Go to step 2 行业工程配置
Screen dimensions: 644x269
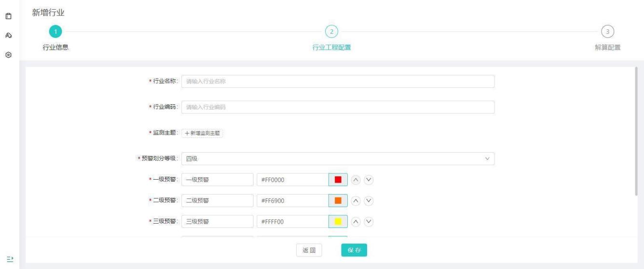(x=331, y=31)
